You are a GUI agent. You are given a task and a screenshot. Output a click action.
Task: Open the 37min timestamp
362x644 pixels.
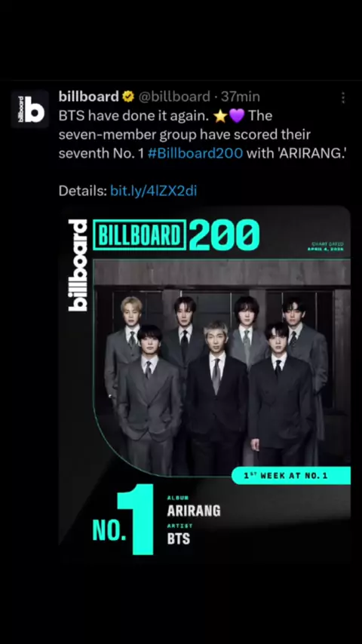pyautogui.click(x=241, y=97)
